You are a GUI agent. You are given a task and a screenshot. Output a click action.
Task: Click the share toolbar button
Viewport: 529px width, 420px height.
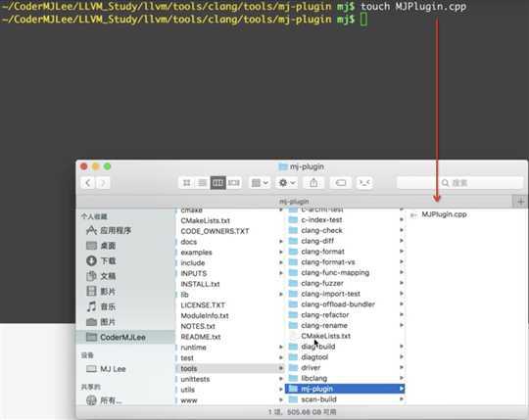click(313, 183)
